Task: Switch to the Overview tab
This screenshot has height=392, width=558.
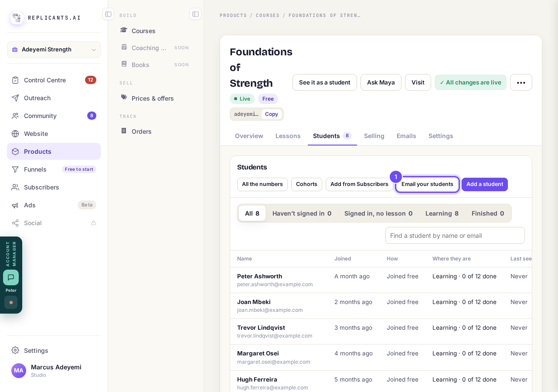Action: pyautogui.click(x=249, y=136)
